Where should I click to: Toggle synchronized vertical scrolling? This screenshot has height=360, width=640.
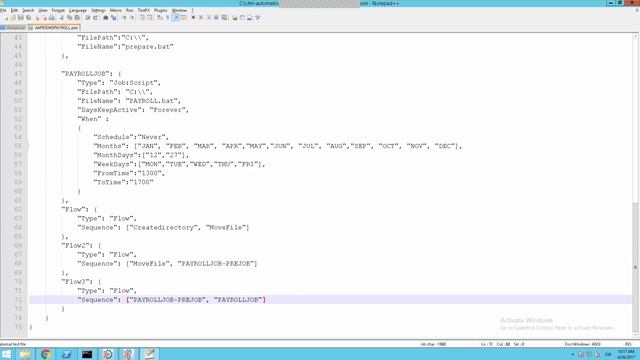pos(142,18)
